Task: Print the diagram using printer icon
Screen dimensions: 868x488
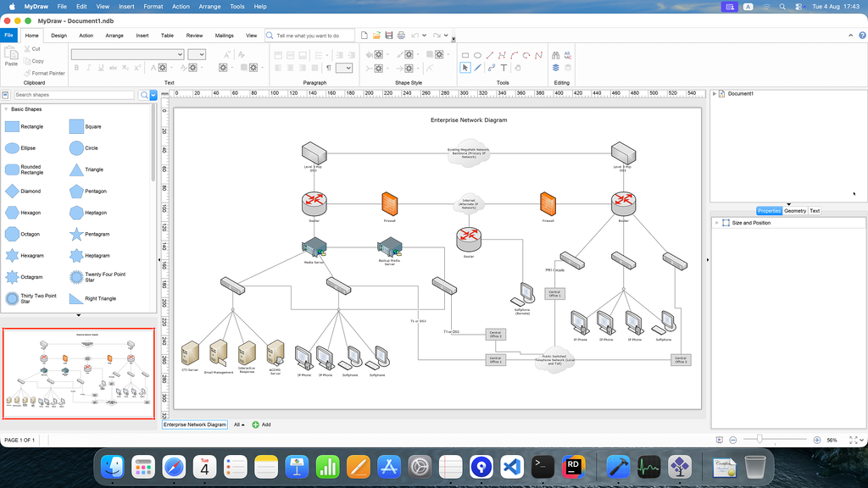Action: (401, 36)
